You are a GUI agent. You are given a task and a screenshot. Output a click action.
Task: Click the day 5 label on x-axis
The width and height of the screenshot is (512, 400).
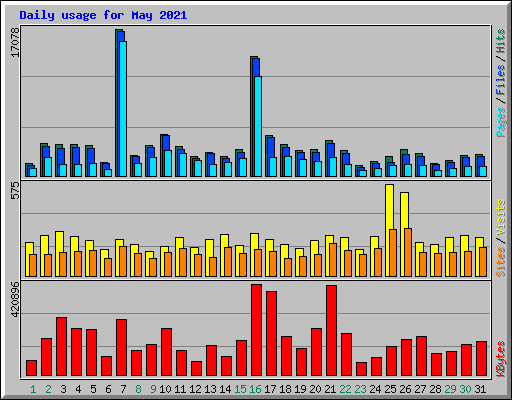click(93, 389)
